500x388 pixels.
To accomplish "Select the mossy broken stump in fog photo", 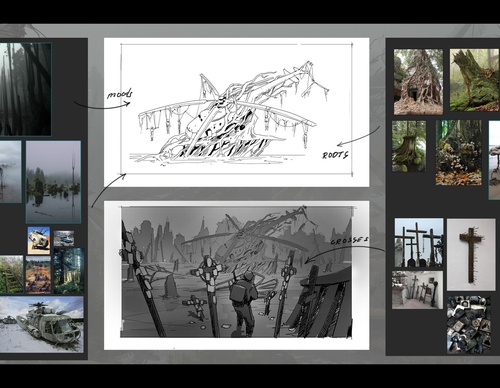I will tap(475, 80).
